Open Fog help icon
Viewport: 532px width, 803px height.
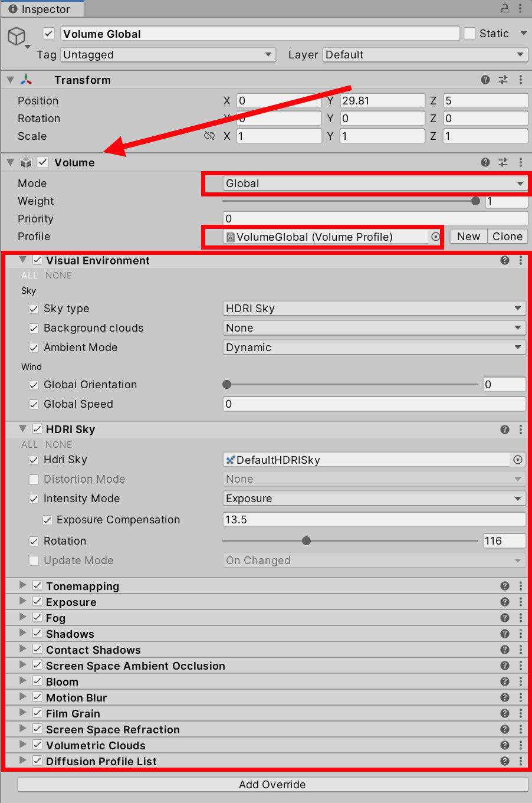click(505, 618)
